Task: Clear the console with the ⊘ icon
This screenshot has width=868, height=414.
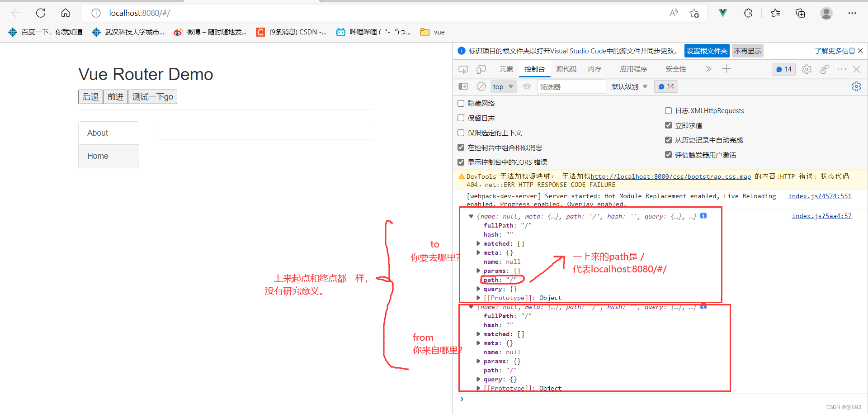Action: pos(481,86)
